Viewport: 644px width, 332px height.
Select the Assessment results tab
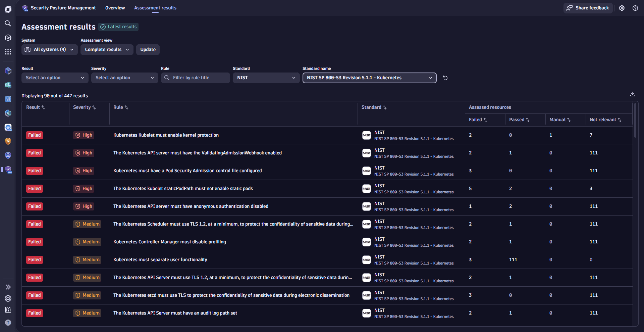pyautogui.click(x=155, y=8)
